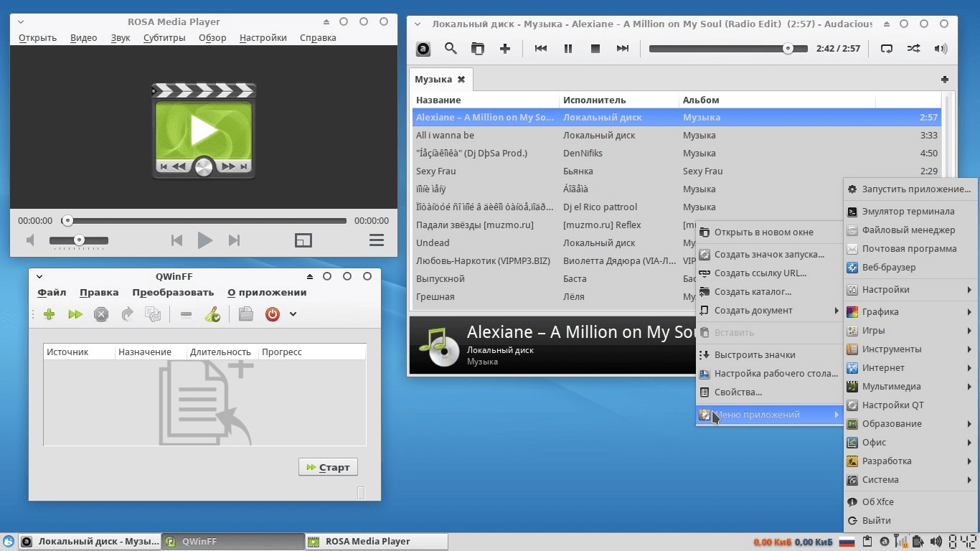Click the Audacious seek slider
This screenshot has height=551, width=980.
[x=728, y=49]
